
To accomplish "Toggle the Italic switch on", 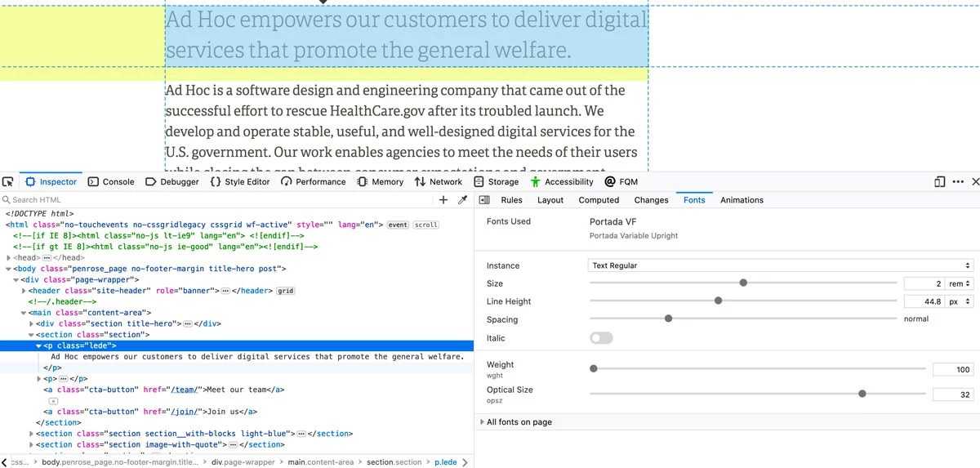I will [601, 338].
